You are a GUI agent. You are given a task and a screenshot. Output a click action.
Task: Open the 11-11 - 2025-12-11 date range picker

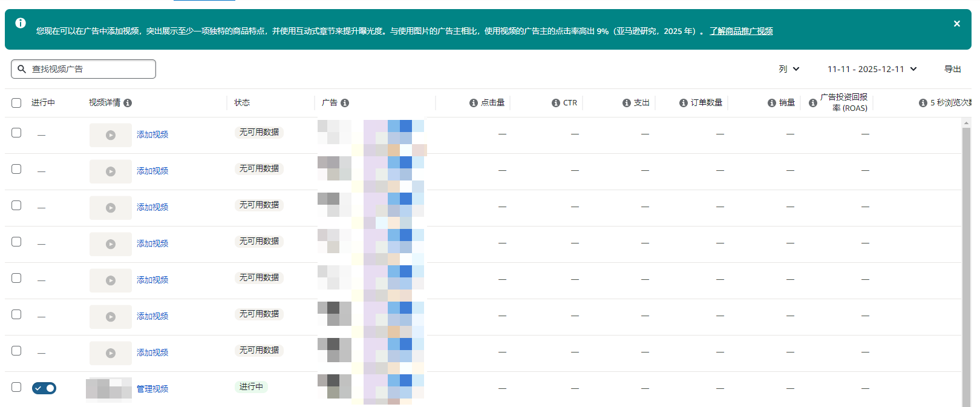tap(872, 69)
